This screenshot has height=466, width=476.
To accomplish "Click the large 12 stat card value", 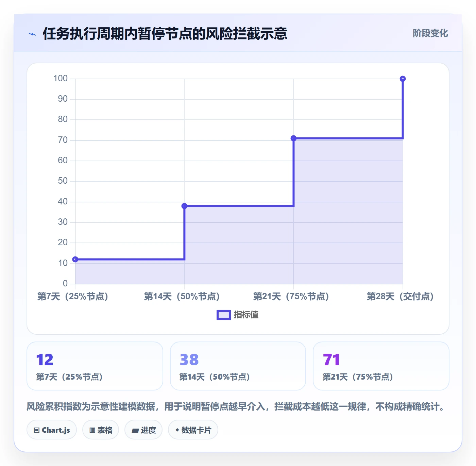I will pyautogui.click(x=45, y=360).
